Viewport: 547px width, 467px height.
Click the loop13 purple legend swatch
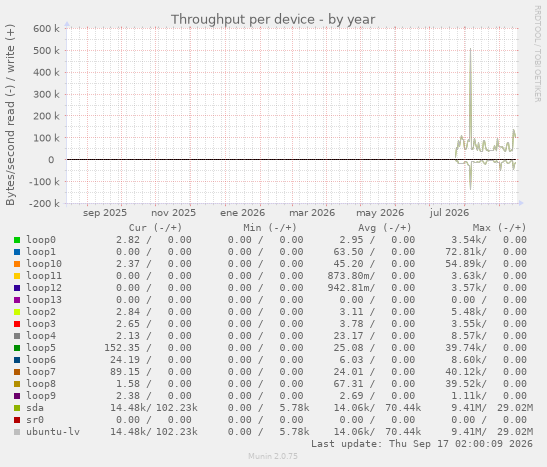coord(17,300)
